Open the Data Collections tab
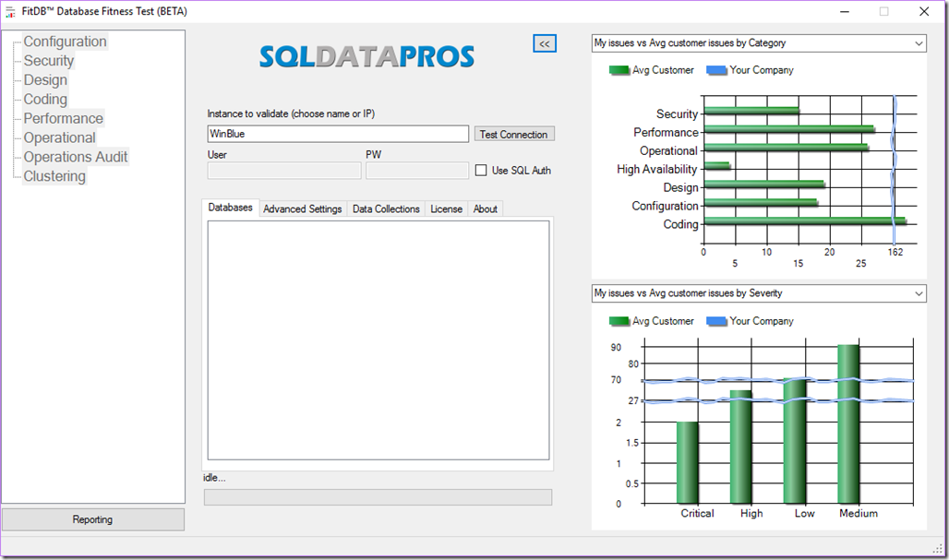949x560 pixels. click(x=386, y=209)
